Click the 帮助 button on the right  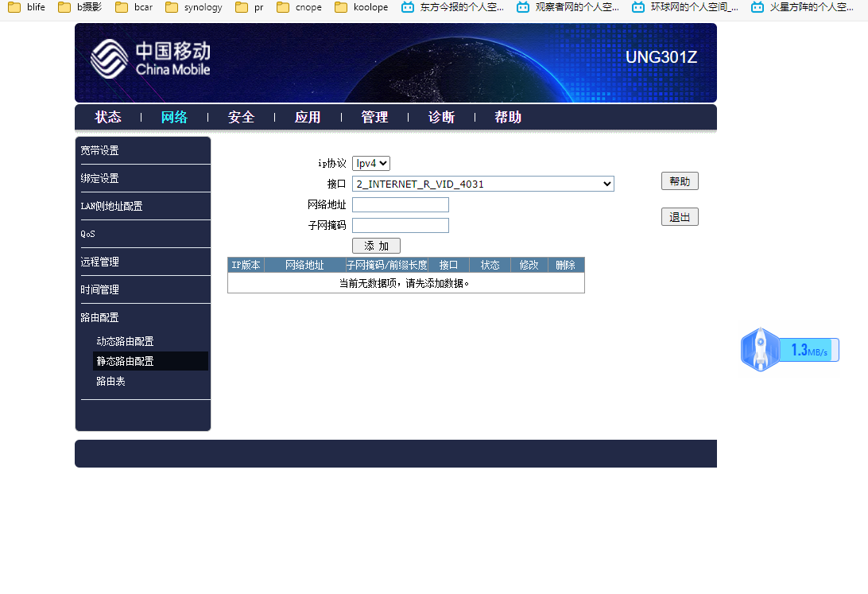click(680, 181)
